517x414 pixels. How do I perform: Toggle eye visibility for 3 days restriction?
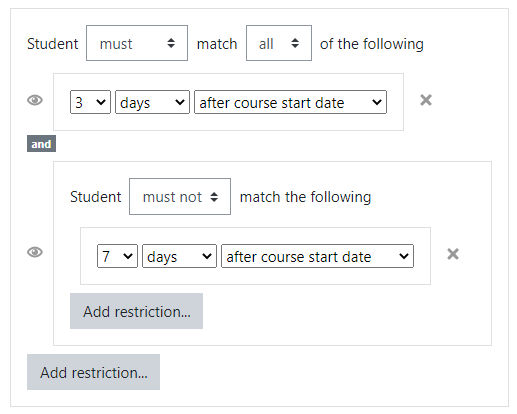click(35, 100)
